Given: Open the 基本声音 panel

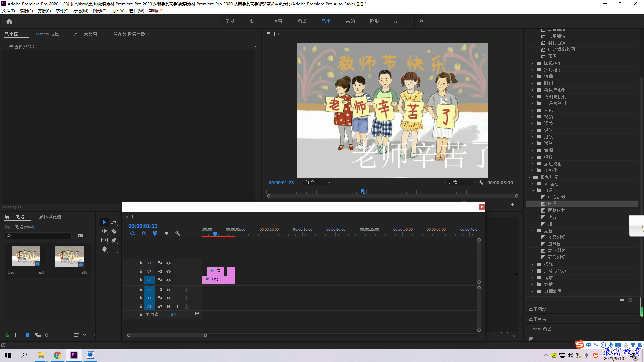Looking at the screenshot, I should [537, 319].
